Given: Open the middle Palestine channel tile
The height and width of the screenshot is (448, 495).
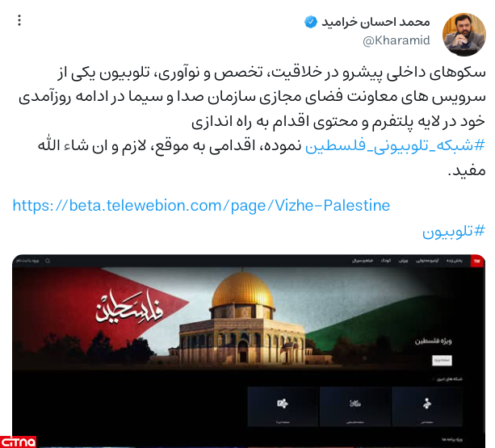Looking at the screenshot, I should click(x=355, y=407).
